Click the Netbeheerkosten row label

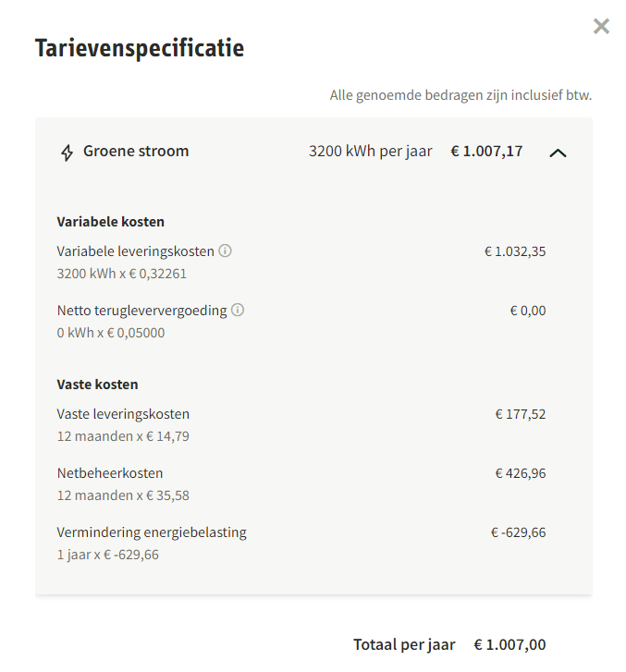tap(110, 473)
